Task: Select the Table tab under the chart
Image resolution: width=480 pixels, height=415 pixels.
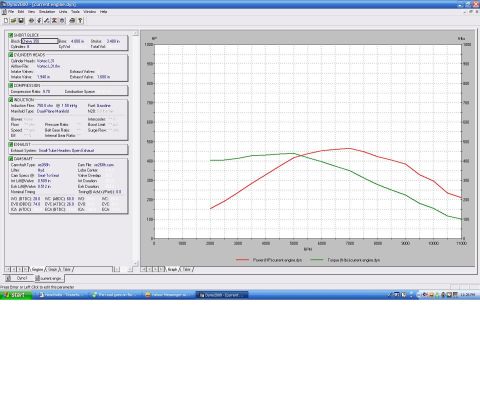Action: click(187, 269)
